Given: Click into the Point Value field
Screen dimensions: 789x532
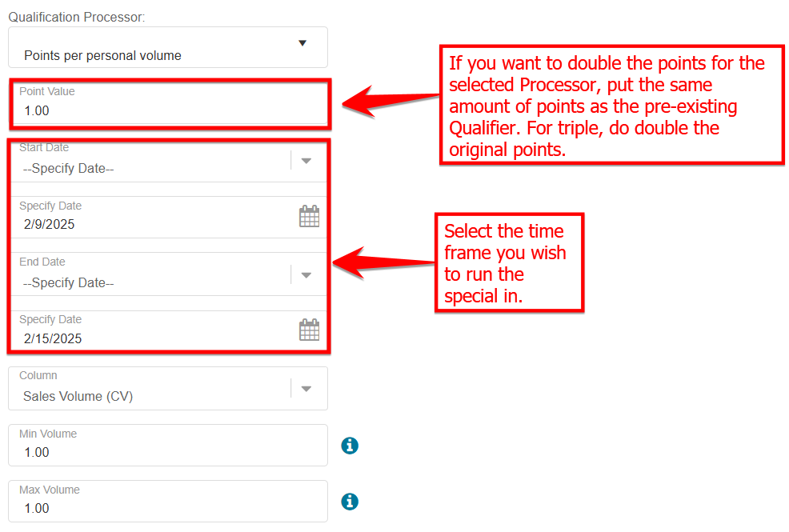Looking at the screenshot, I should click(168, 110).
